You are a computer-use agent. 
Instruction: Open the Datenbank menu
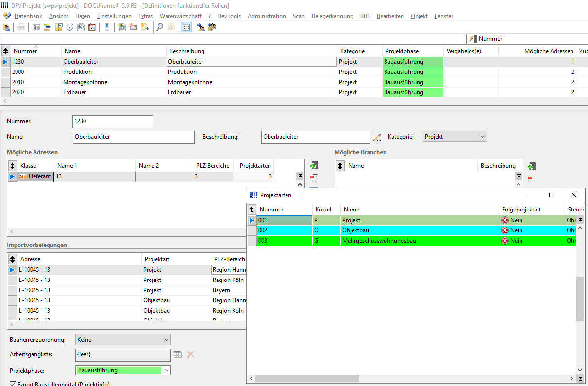28,16
